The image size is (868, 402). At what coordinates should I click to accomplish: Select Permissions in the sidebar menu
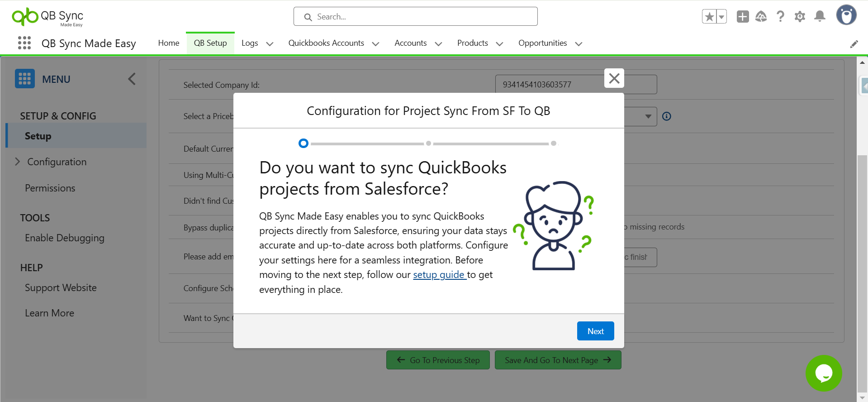coord(50,188)
